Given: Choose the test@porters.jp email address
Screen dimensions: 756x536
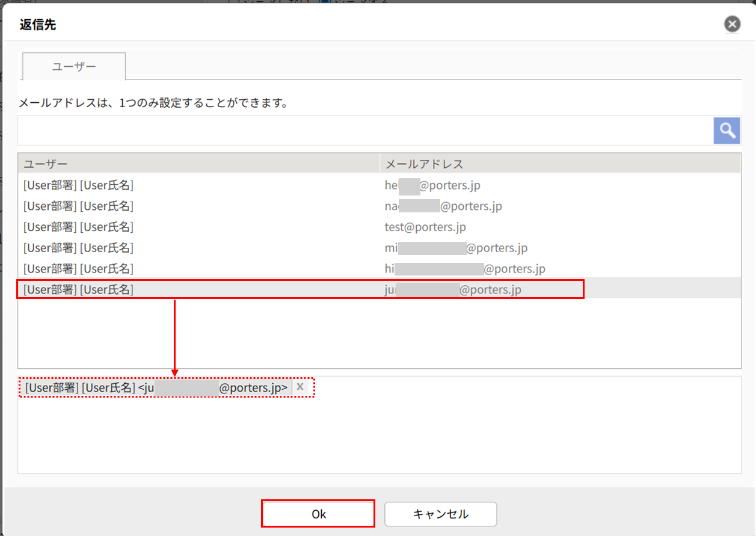Looking at the screenshot, I should coord(425,227).
